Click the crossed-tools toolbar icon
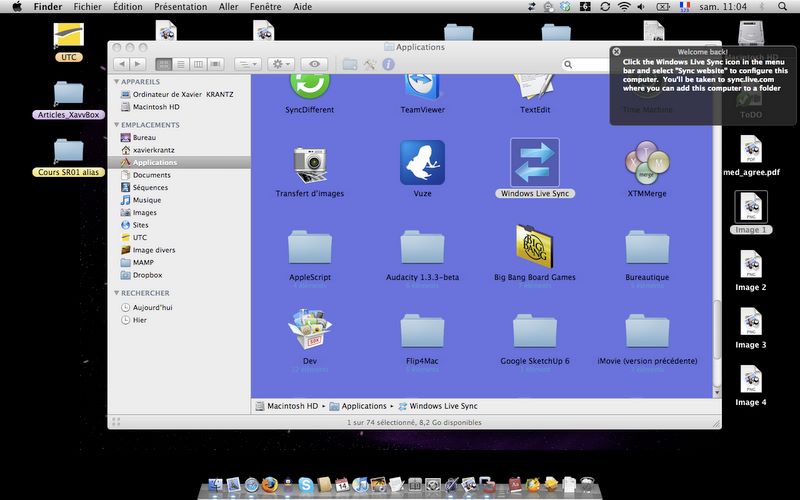This screenshot has width=800, height=500. [369, 64]
